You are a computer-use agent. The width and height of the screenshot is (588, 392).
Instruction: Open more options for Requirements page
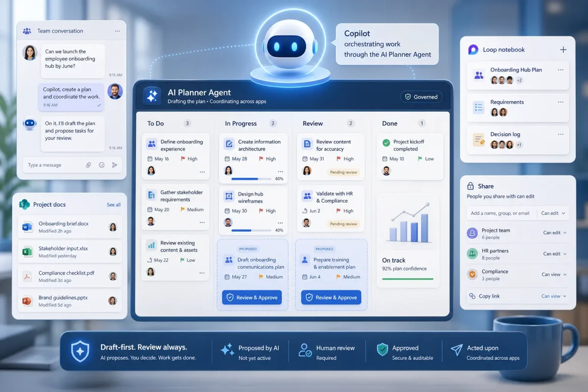coord(560,102)
